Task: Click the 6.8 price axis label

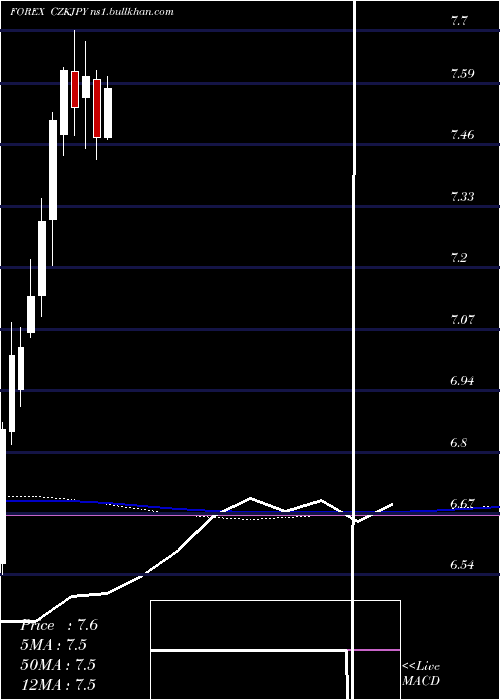Action: pyautogui.click(x=459, y=442)
